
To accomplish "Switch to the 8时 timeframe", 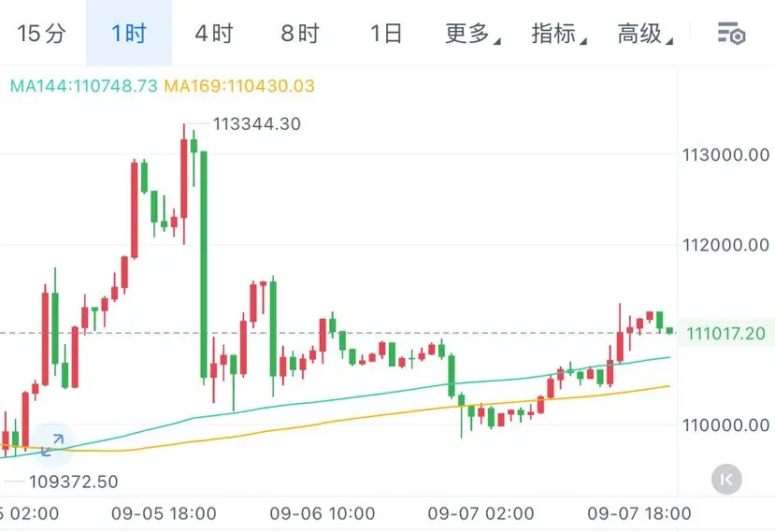I will pos(300,33).
